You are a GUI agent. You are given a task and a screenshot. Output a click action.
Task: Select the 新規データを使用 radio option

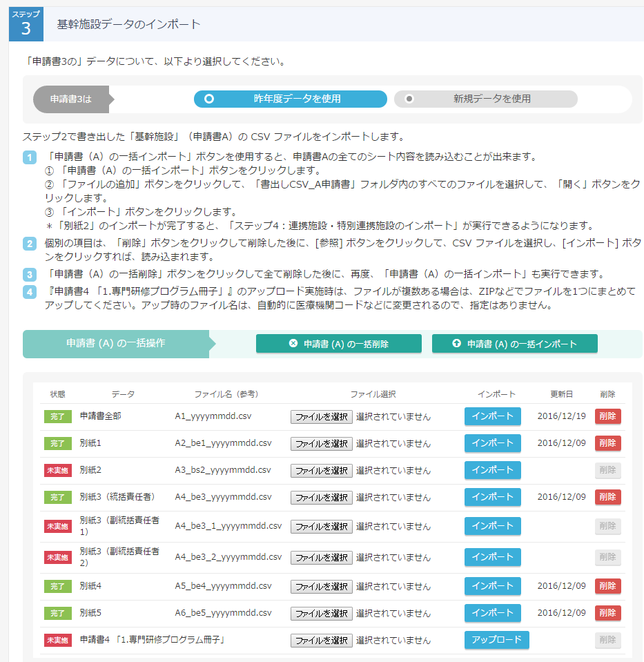(x=485, y=99)
